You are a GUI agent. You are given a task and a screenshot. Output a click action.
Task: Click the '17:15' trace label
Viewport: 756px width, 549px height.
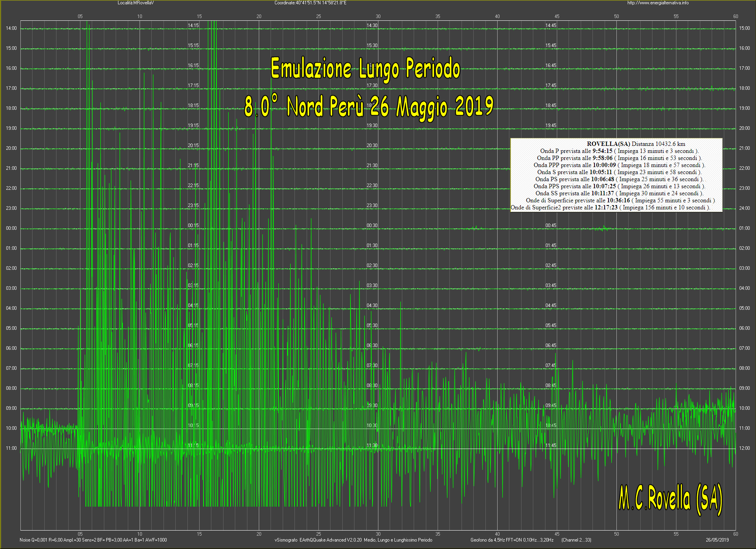pos(193,85)
